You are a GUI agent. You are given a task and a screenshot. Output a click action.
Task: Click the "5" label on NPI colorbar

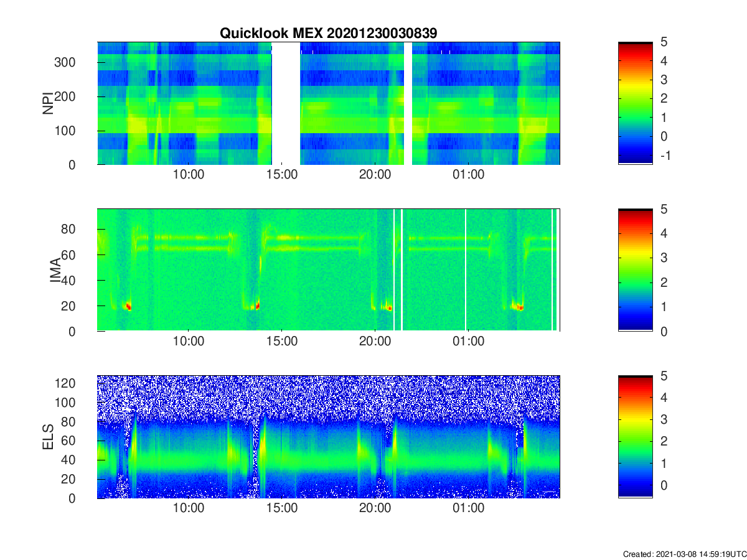tap(664, 42)
